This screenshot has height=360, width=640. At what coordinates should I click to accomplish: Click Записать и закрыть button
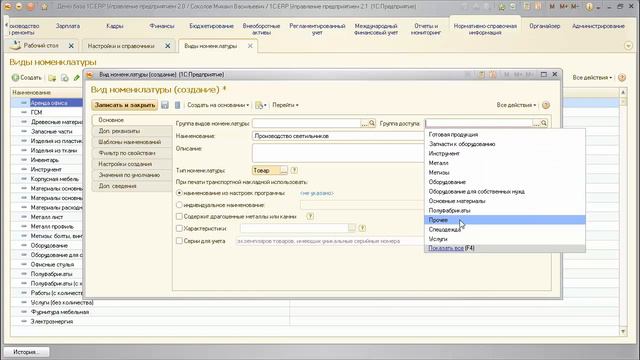pos(124,105)
